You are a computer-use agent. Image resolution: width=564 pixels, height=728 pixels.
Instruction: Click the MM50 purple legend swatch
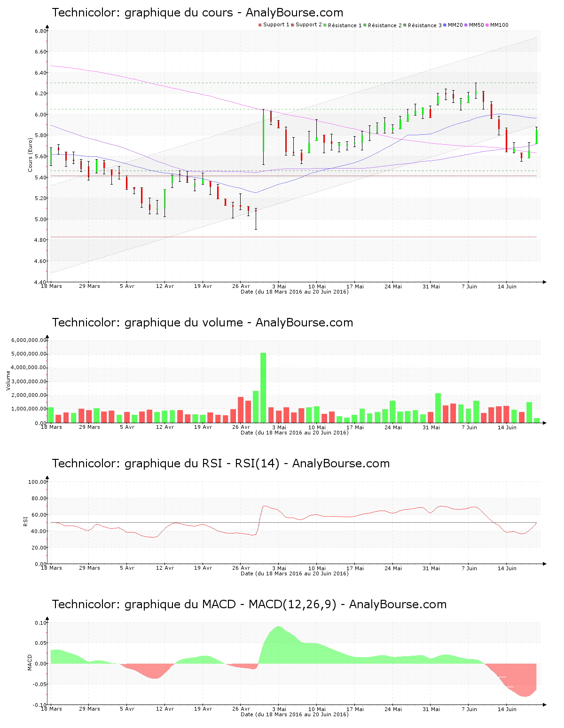pos(466,25)
